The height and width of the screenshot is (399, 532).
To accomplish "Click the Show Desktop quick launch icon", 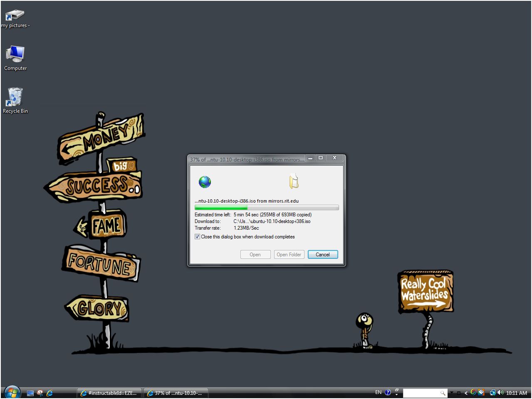I will (x=30, y=393).
